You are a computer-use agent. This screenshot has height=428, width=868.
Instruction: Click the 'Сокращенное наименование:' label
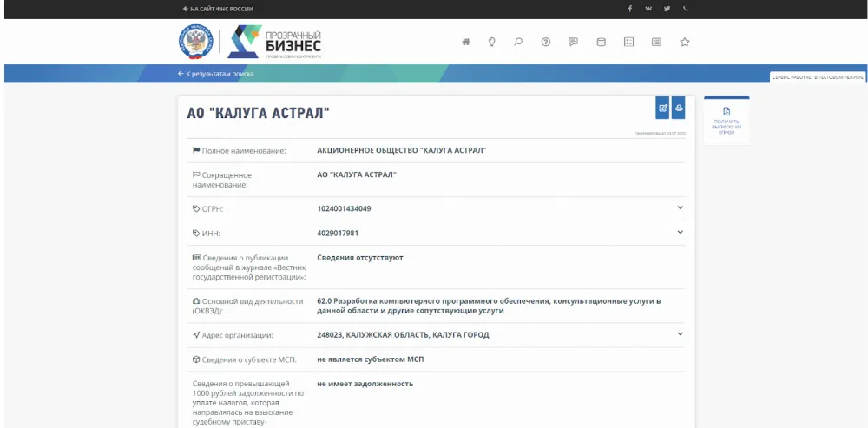pos(223,180)
